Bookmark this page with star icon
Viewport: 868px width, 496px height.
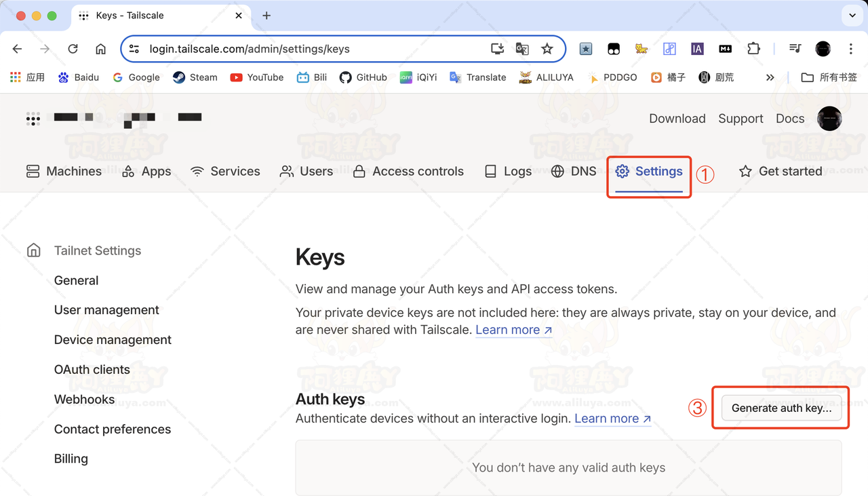pos(547,49)
